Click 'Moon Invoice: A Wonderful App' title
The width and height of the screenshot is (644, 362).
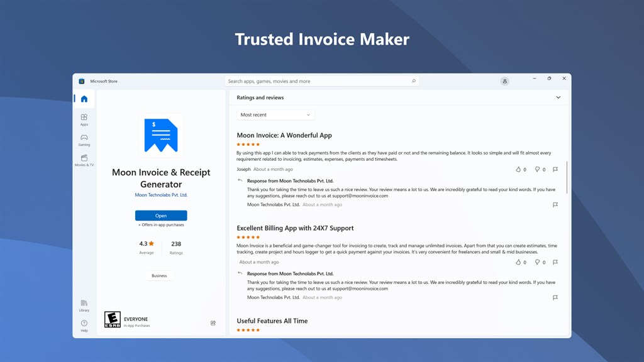coord(284,135)
